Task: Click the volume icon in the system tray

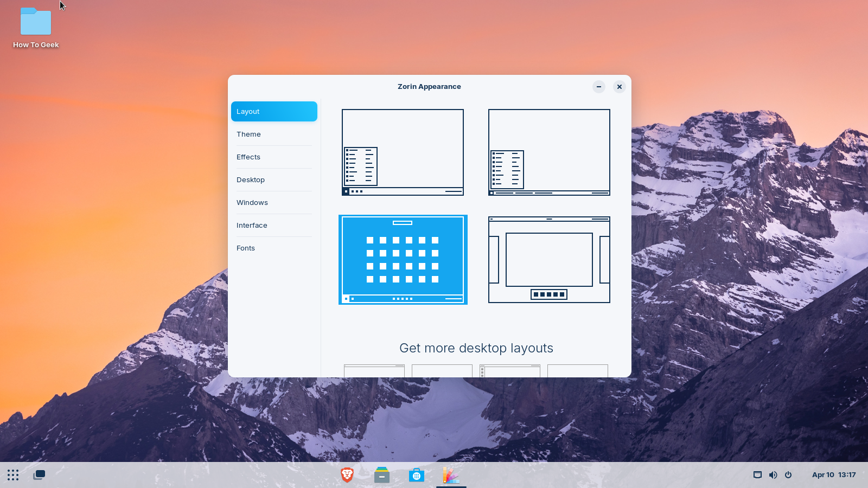Action: pyautogui.click(x=773, y=474)
